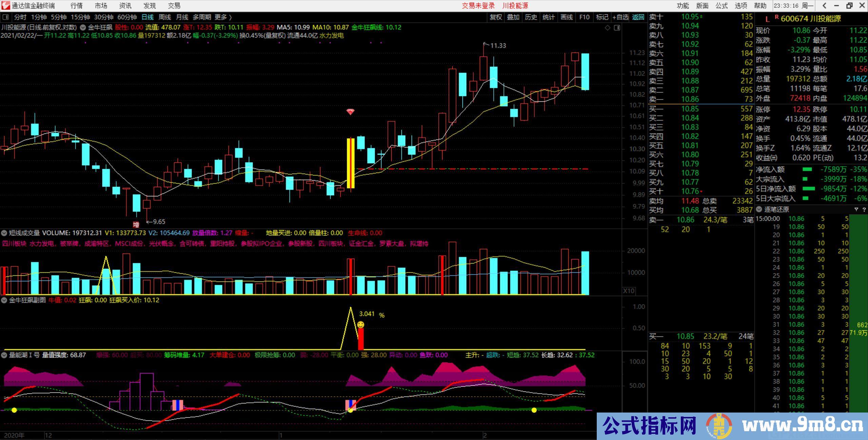Switch to 15分钟 period

click(80, 17)
